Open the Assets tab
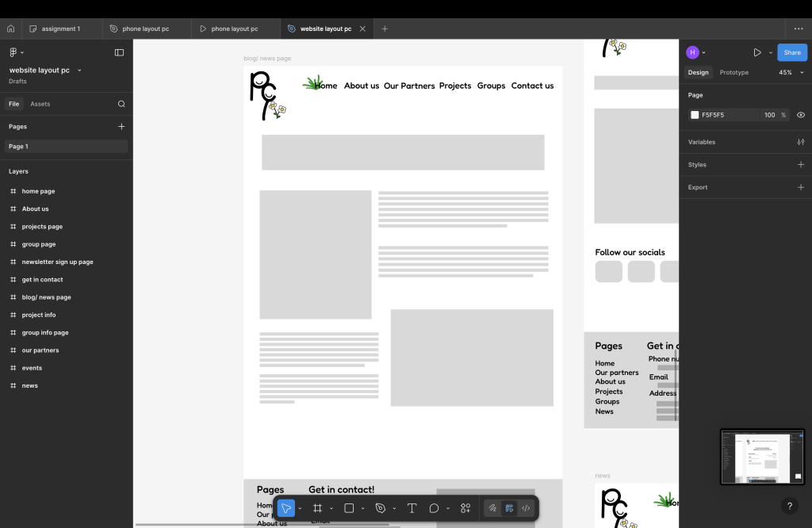Screen dimensions: 812x528 [x=40, y=104]
